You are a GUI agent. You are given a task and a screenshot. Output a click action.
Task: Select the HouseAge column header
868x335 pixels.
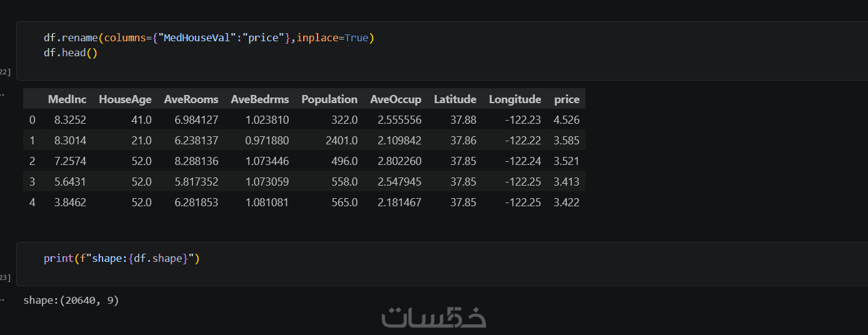tap(125, 99)
